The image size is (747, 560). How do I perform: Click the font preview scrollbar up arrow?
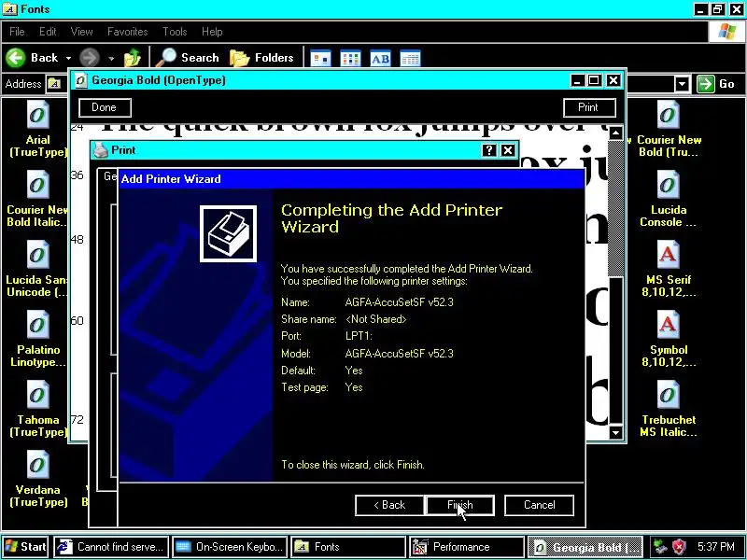pos(615,133)
